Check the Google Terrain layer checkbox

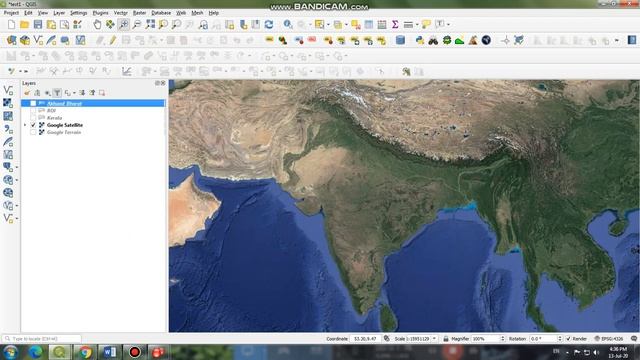(x=33, y=132)
